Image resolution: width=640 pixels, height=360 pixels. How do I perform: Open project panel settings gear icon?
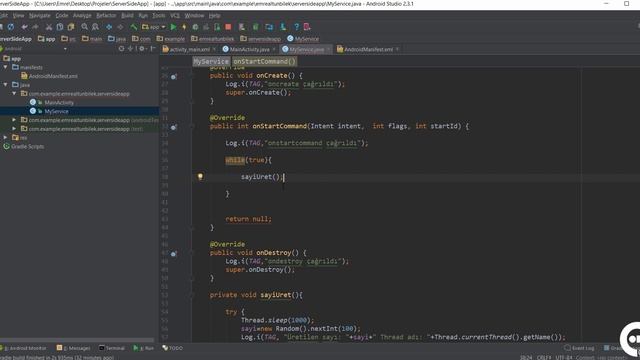[142, 49]
